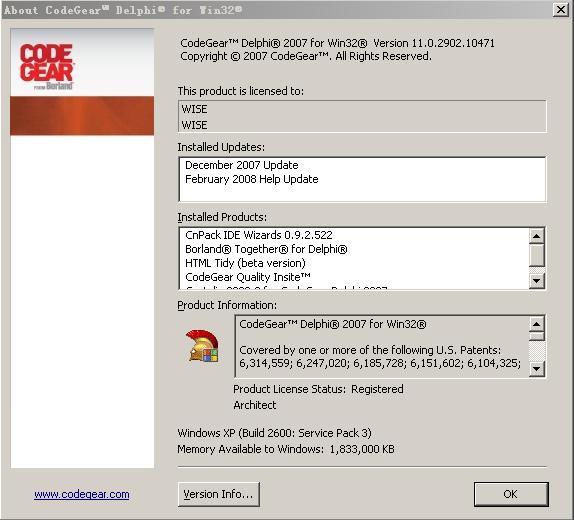Select CodeGear Quality Insite entry
This screenshot has width=574, height=520.
pyautogui.click(x=248, y=277)
